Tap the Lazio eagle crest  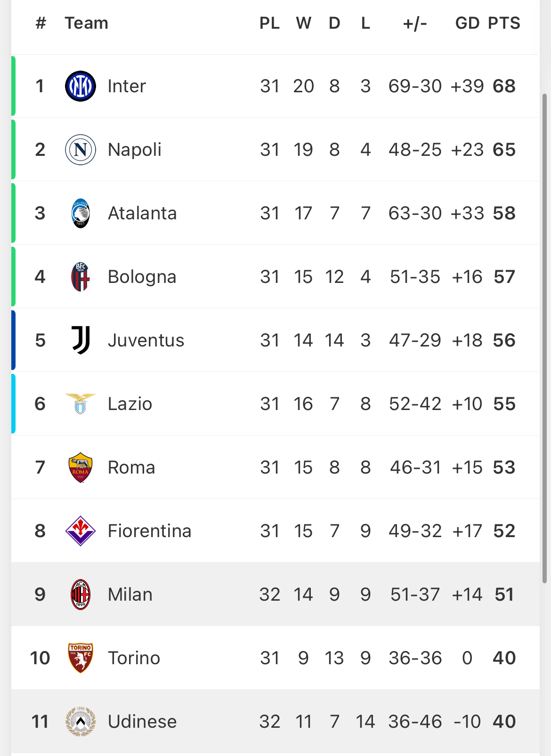pos(81,404)
